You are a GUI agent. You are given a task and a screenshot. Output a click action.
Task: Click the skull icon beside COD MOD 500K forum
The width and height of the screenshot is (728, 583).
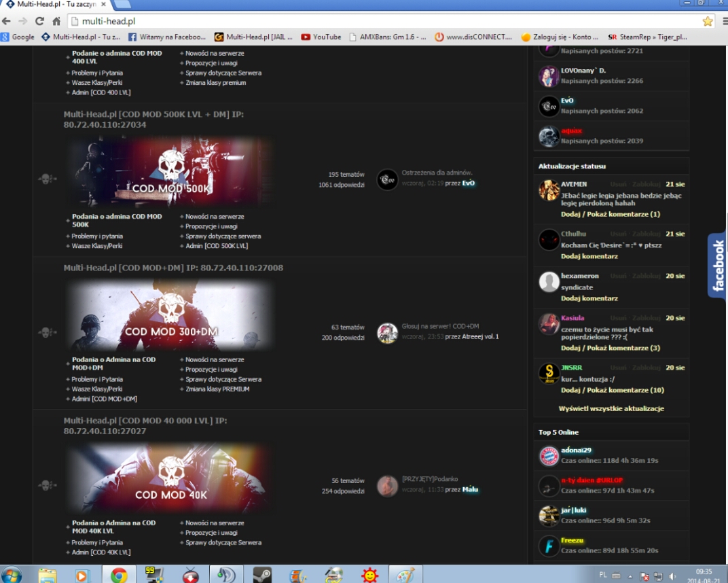tap(46, 179)
